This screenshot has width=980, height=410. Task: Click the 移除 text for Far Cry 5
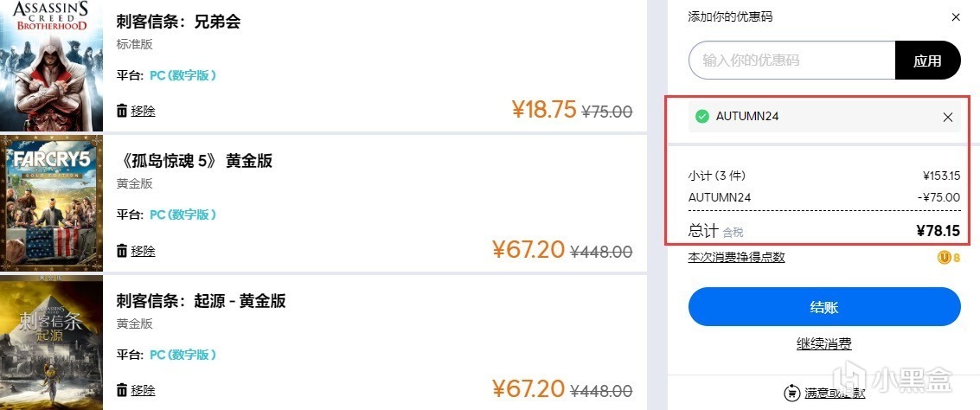[x=143, y=251]
